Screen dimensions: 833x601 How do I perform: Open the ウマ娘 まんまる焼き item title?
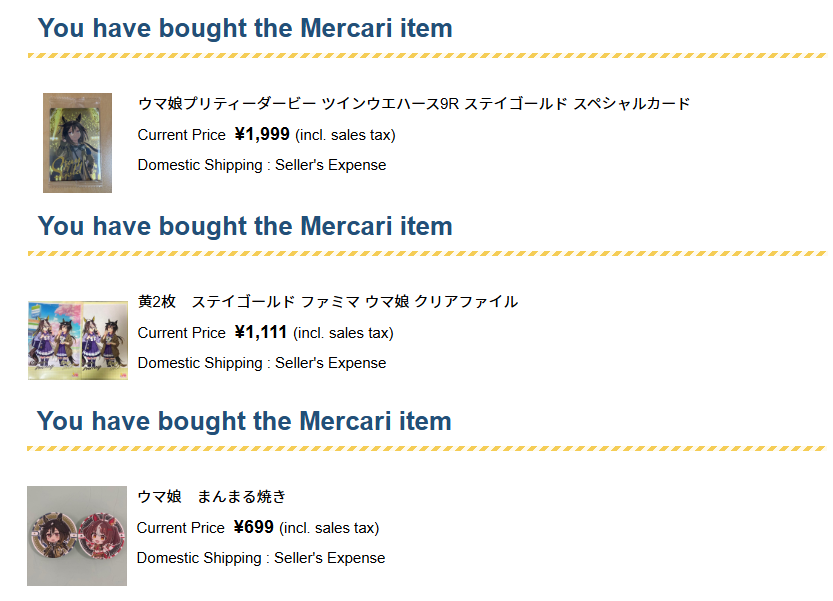click(212, 496)
